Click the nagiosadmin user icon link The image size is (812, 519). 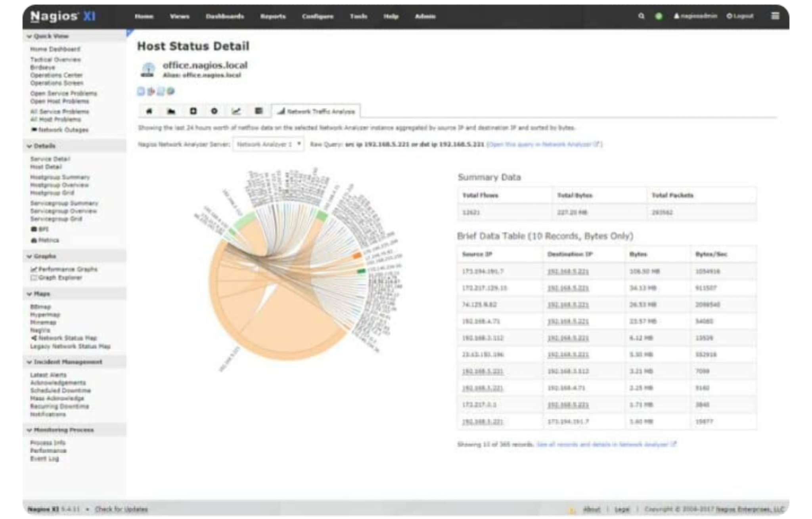[695, 16]
